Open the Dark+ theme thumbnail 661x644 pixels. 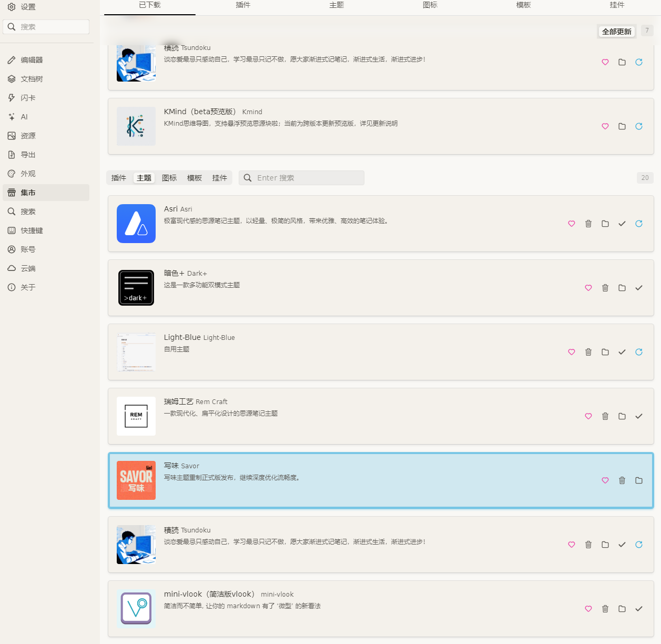[x=136, y=288]
